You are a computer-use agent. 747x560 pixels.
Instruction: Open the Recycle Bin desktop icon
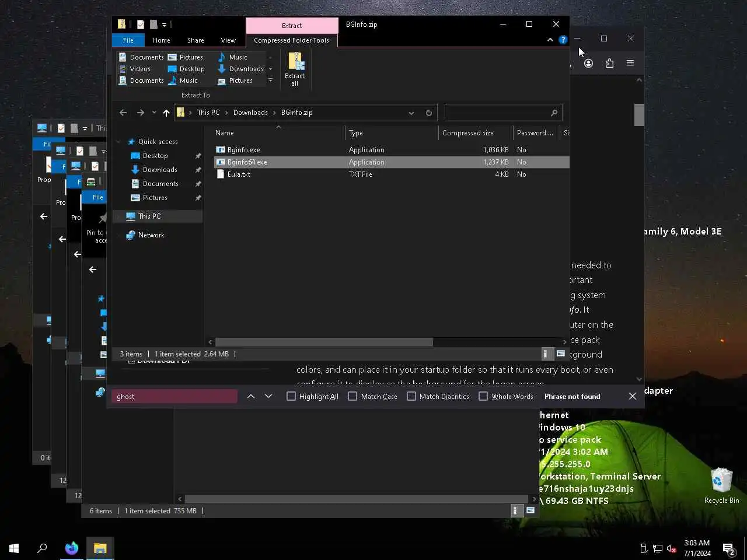click(x=721, y=485)
